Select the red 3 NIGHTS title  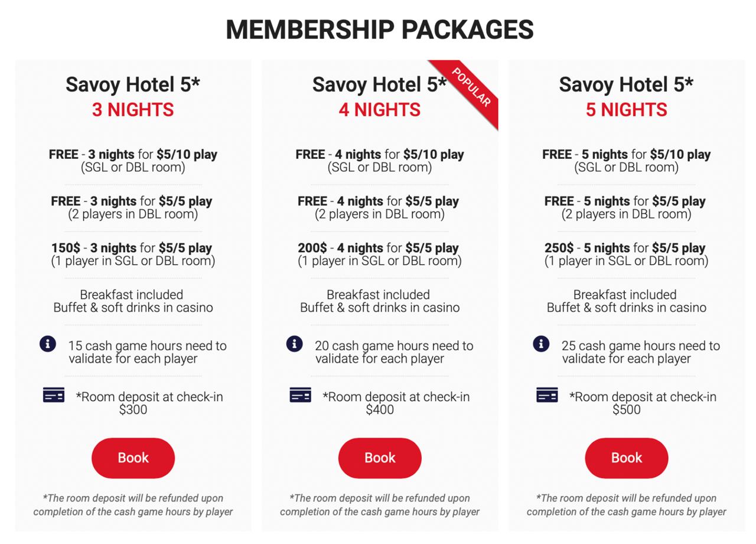133,110
